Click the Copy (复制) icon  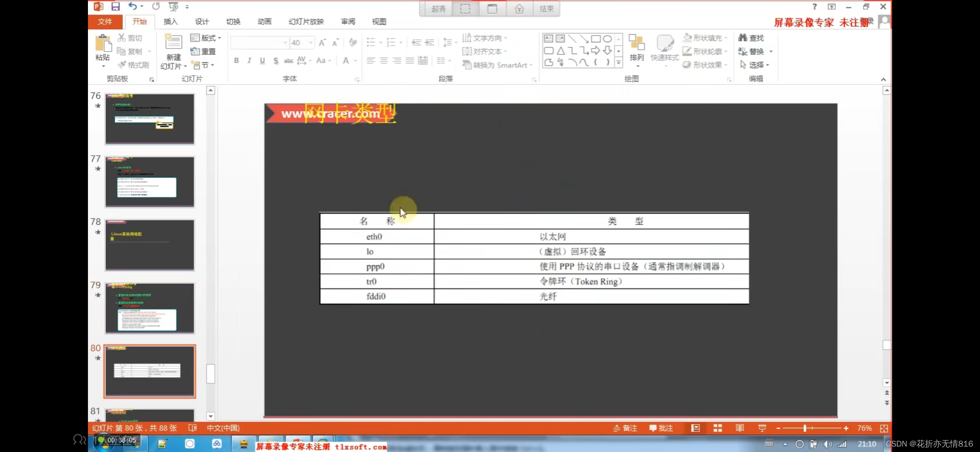pos(121,51)
